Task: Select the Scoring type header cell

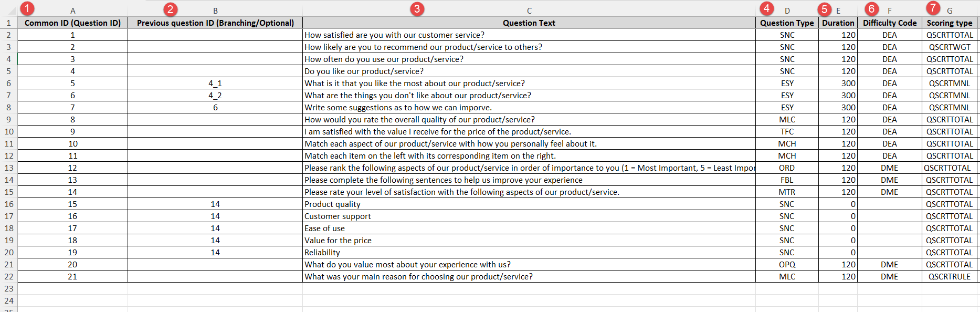Action: [x=950, y=23]
